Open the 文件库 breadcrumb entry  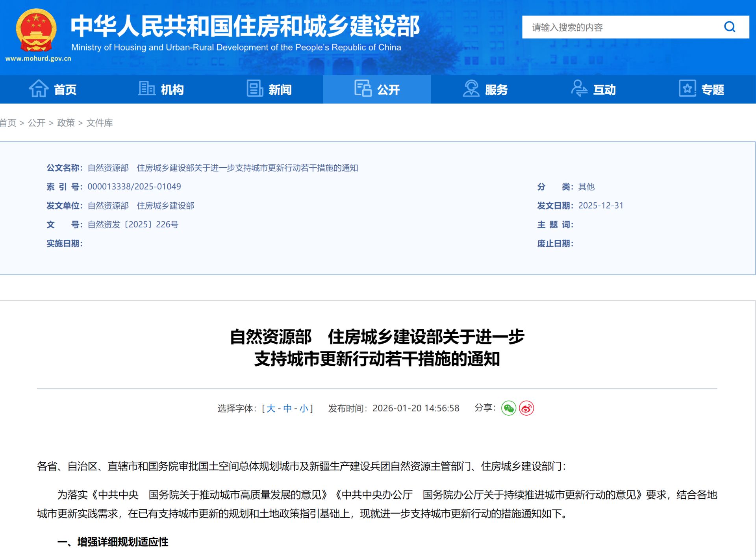pyautogui.click(x=97, y=123)
